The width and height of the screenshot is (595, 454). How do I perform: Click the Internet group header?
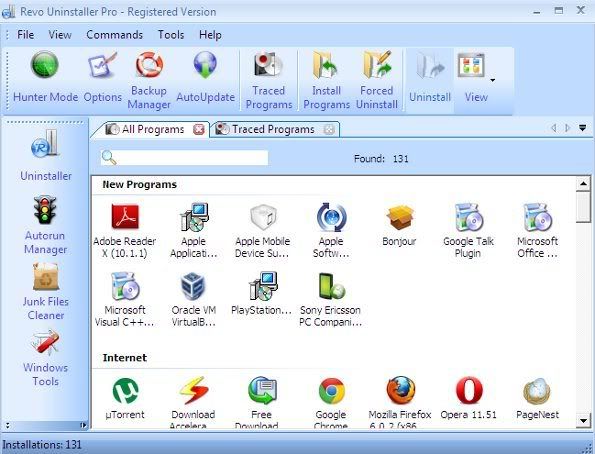[124, 358]
